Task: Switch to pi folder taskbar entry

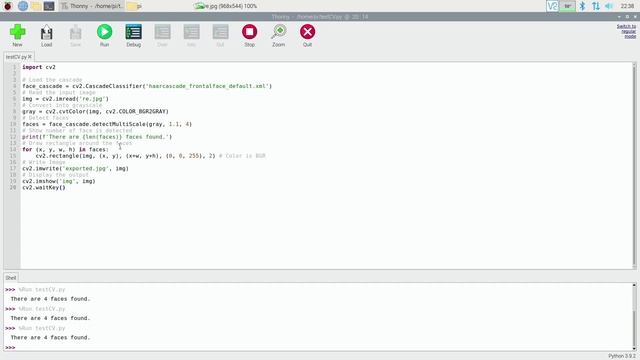Action: coord(134,6)
